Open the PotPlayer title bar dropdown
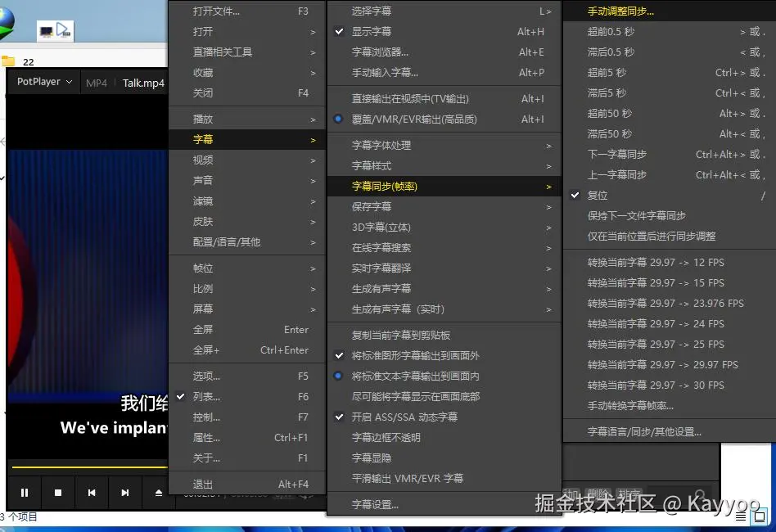The height and width of the screenshot is (532, 776). 68,82
